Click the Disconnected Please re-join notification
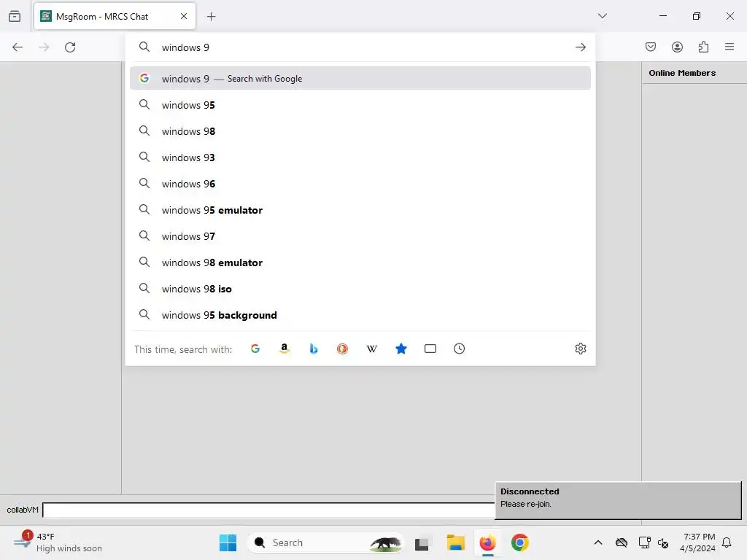This screenshot has height=560, width=747. [x=618, y=500]
